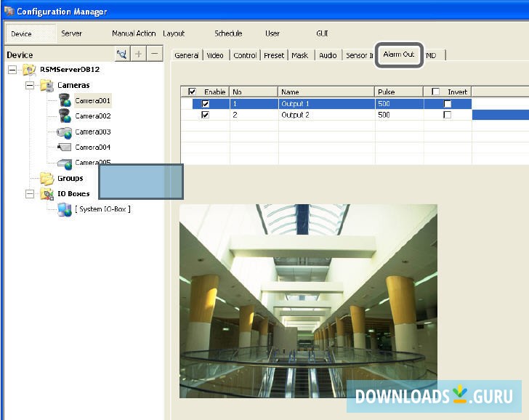This screenshot has height=420, width=529.
Task: Select the Preset sub-tab
Action: [x=274, y=55]
